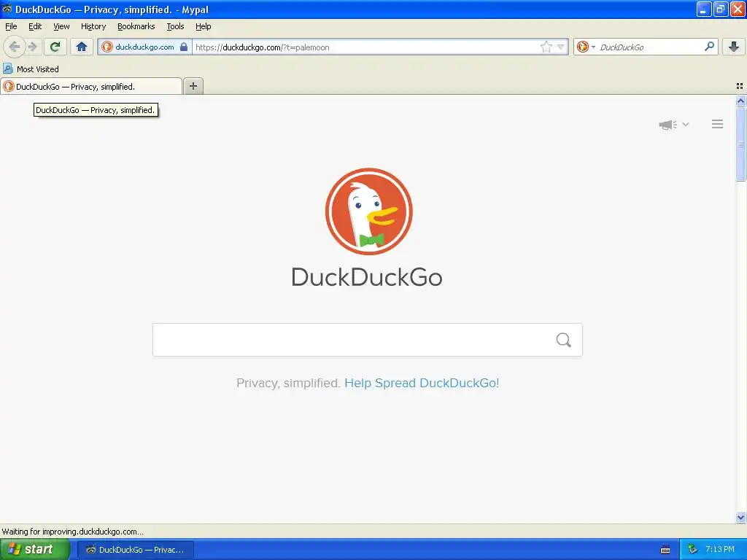
Task: Open the Most Visited bookmarks folder
Action: (x=31, y=69)
